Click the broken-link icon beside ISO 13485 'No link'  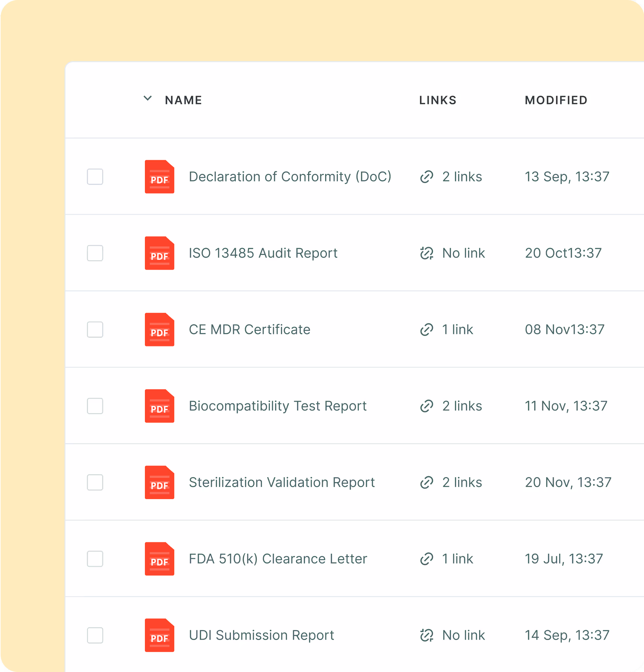tap(426, 253)
